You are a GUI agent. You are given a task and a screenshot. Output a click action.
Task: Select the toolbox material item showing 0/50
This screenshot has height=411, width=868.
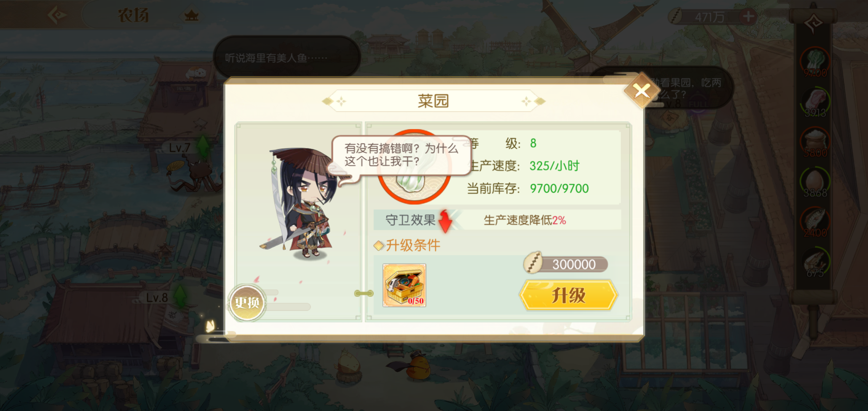tap(404, 285)
